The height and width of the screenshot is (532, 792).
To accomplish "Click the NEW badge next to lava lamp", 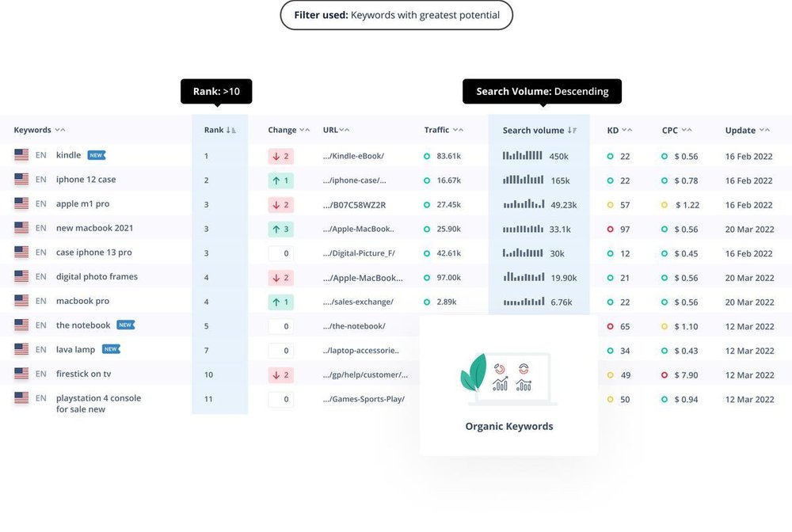I will [x=111, y=349].
